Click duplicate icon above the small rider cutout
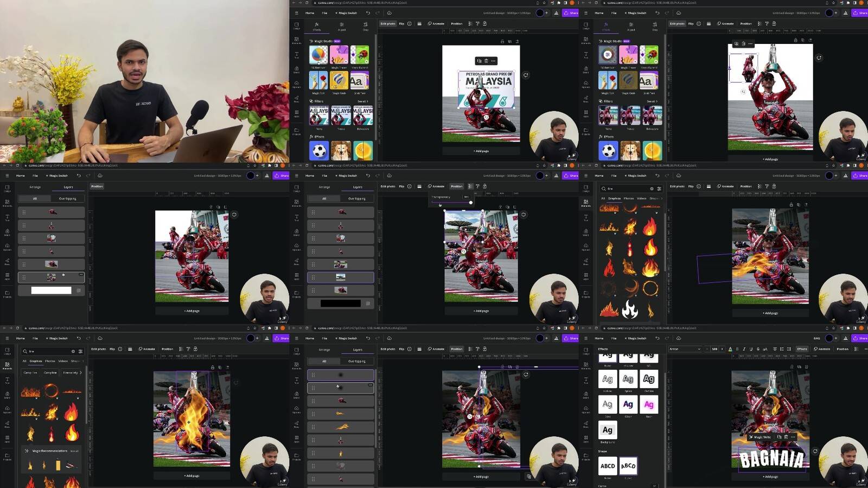The width and height of the screenshot is (868, 488). pyautogui.click(x=736, y=44)
